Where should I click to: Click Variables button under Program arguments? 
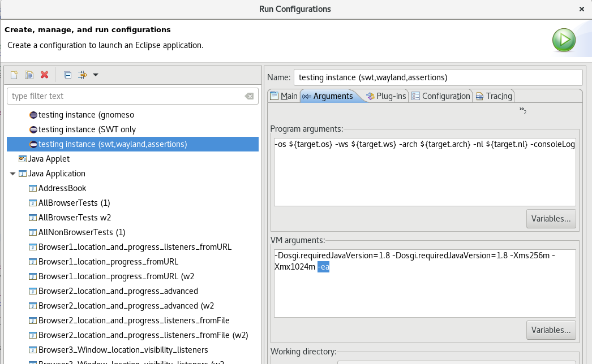551,218
